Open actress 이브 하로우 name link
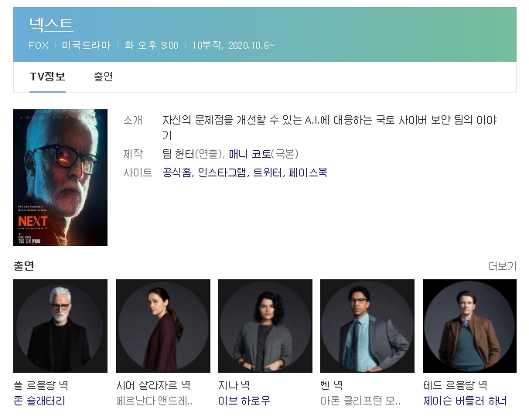This screenshot has height=420, width=529. pos(244,401)
